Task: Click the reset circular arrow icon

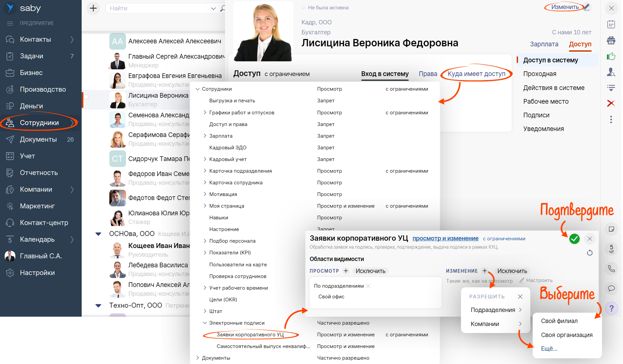Action: [590, 253]
